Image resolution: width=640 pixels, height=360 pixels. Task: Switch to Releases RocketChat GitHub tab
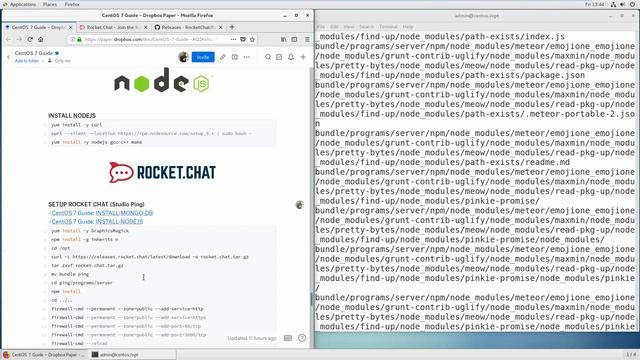188,27
